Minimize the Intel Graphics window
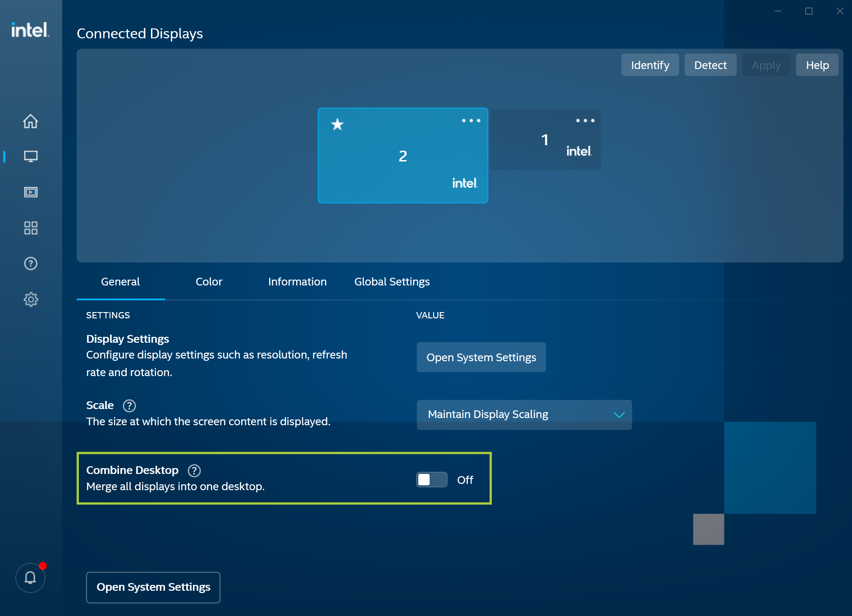Viewport: 852px width, 616px height. pos(778,11)
